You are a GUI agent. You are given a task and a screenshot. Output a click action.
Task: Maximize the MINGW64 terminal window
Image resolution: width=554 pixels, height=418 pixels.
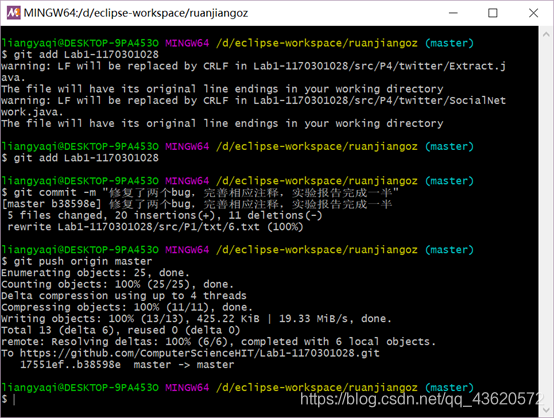point(493,13)
